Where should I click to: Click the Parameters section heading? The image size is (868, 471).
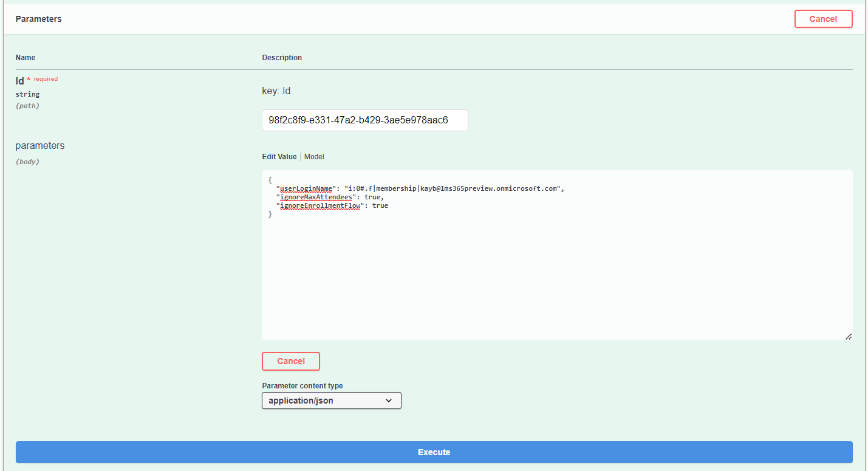click(38, 19)
